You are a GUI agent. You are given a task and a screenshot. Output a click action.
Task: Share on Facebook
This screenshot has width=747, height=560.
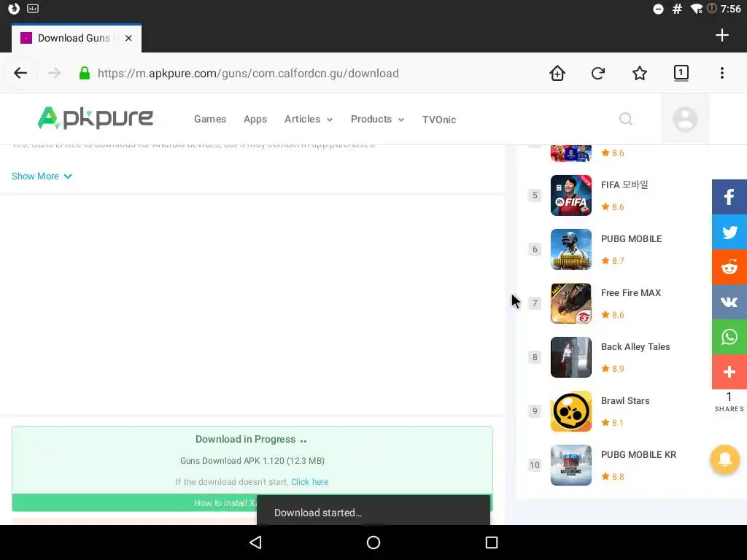pyautogui.click(x=729, y=197)
